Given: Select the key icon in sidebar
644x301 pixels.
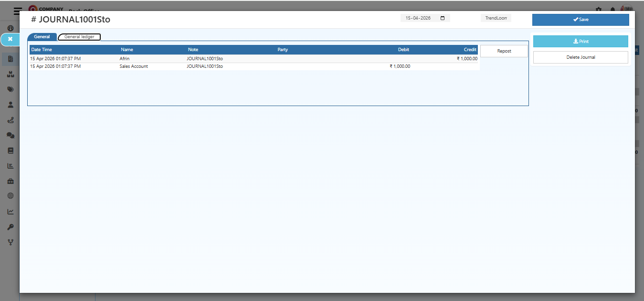Looking at the screenshot, I should (11, 227).
